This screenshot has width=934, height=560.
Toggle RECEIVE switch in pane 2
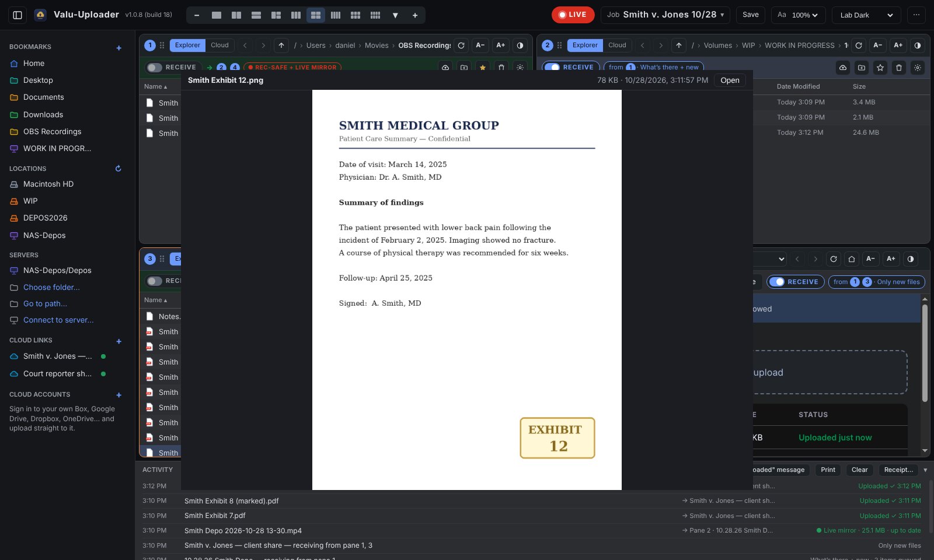pyautogui.click(x=552, y=68)
